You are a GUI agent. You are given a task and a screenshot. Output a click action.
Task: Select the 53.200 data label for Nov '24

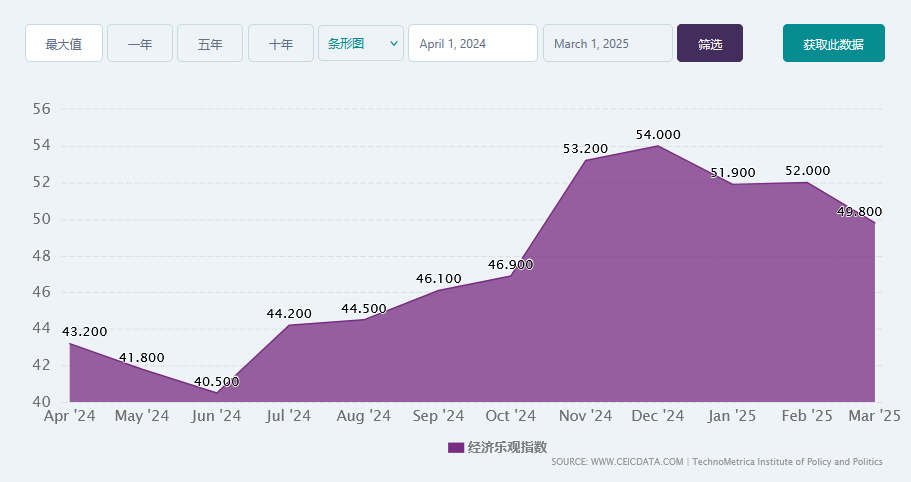click(585, 149)
